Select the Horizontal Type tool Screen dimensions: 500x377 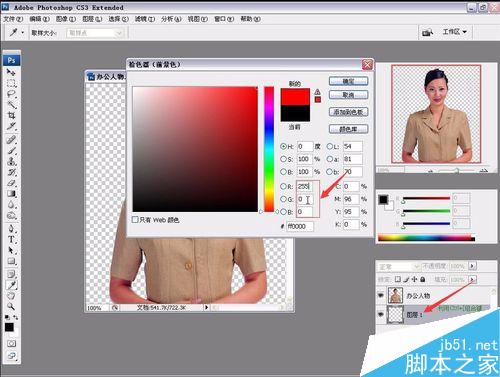pyautogui.click(x=11, y=239)
